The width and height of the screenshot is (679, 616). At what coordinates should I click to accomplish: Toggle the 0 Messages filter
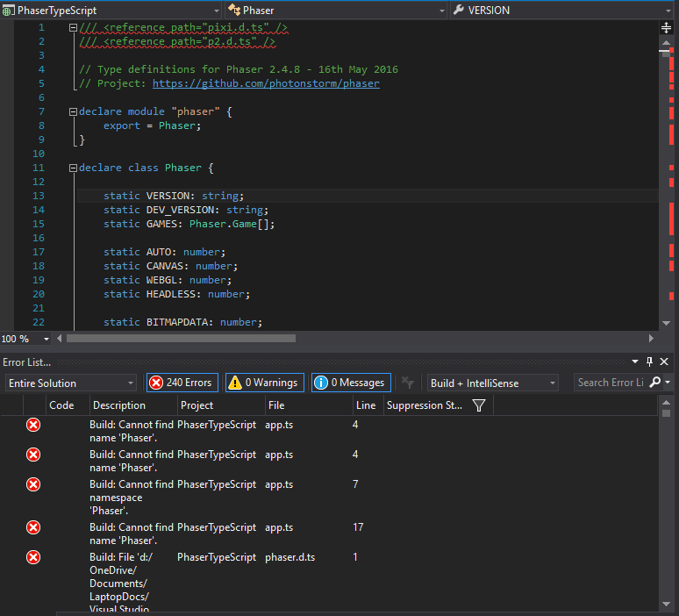click(351, 383)
